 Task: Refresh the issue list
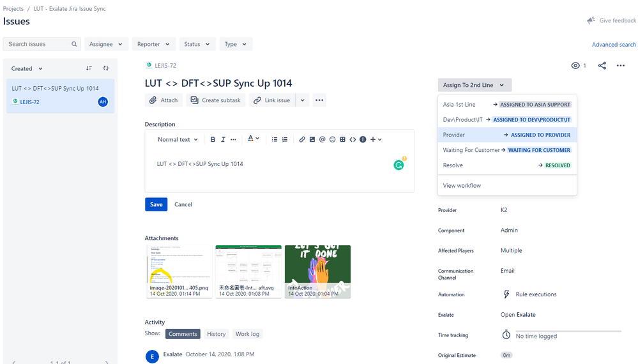click(106, 68)
